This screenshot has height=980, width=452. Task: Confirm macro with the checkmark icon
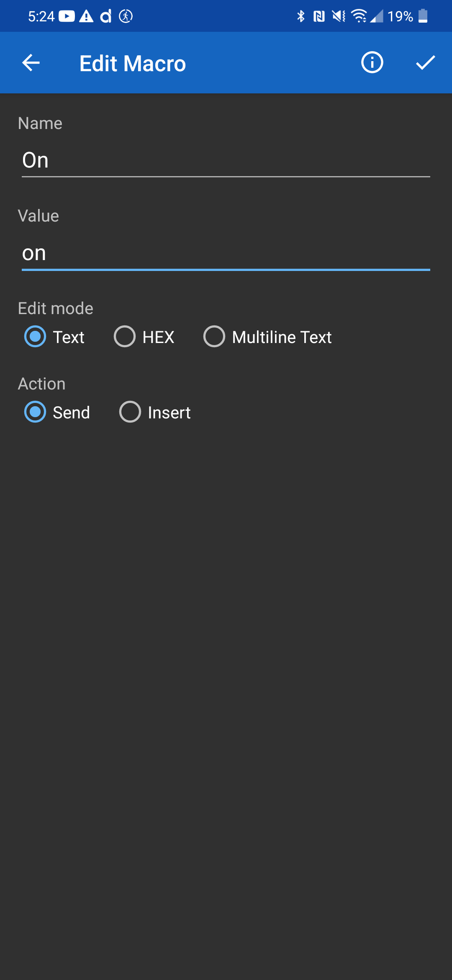point(425,63)
